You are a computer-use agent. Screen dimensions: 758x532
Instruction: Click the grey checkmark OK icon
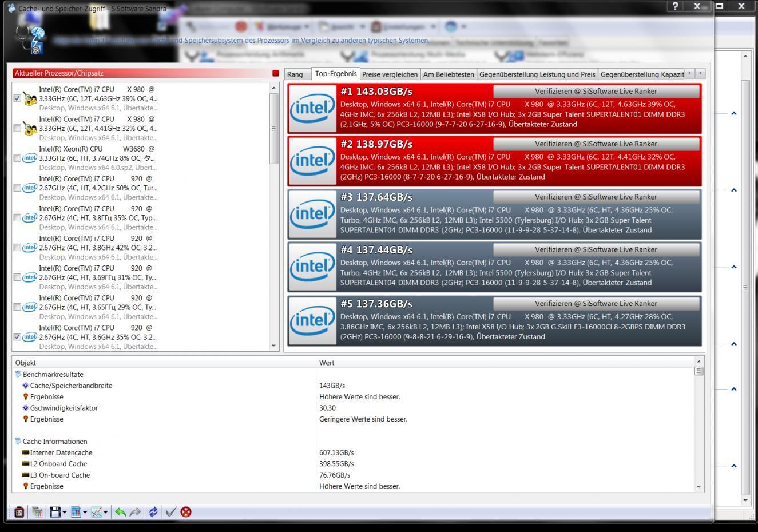coord(170,512)
